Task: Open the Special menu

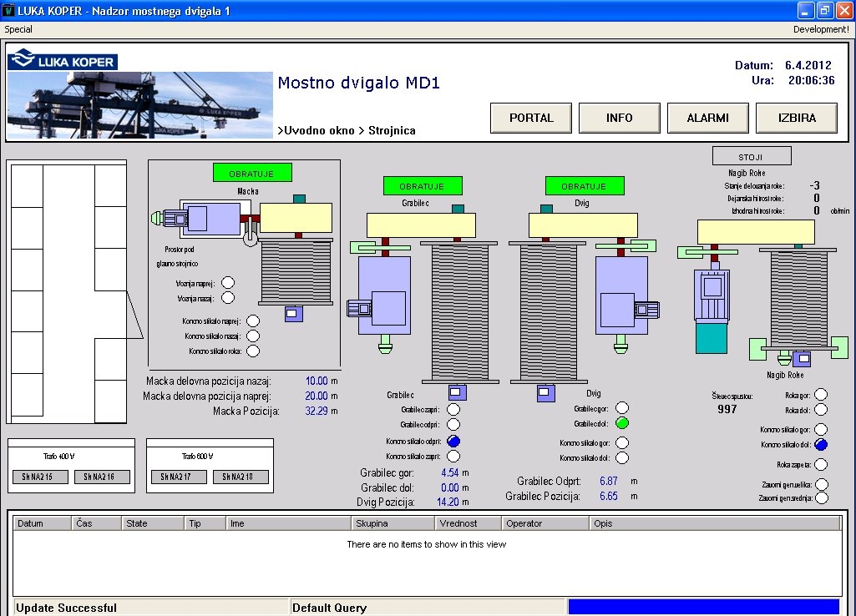Action: [x=18, y=29]
